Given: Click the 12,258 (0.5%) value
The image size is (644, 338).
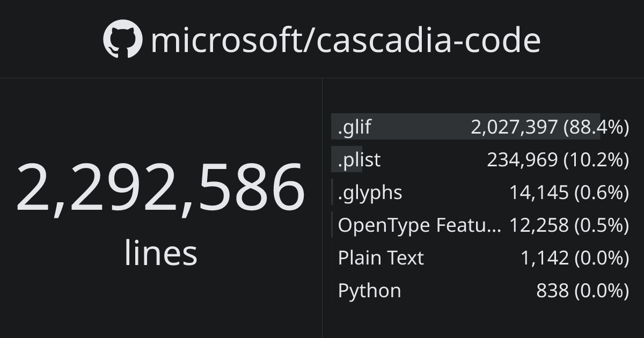Looking at the screenshot, I should coord(569,225).
